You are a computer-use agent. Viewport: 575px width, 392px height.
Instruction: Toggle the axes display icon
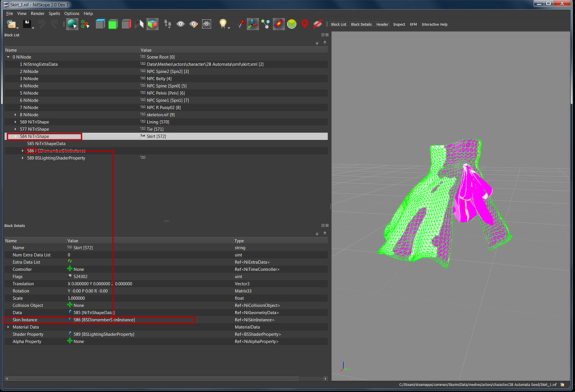[x=253, y=24]
